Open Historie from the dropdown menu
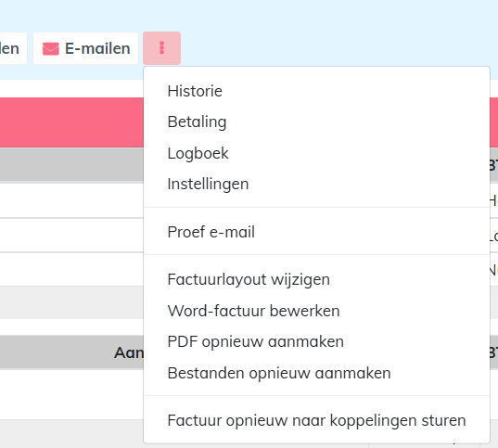The image size is (498, 448). tap(195, 91)
